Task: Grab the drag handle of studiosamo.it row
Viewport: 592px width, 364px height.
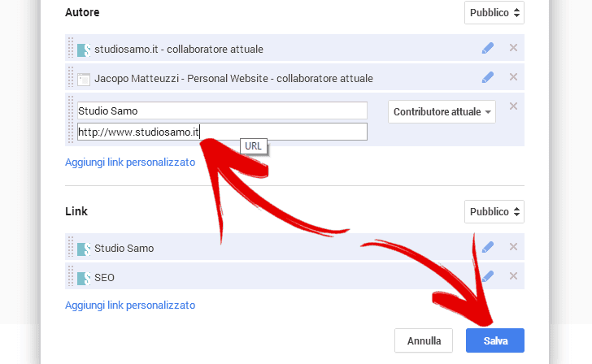Action: [x=70, y=47]
